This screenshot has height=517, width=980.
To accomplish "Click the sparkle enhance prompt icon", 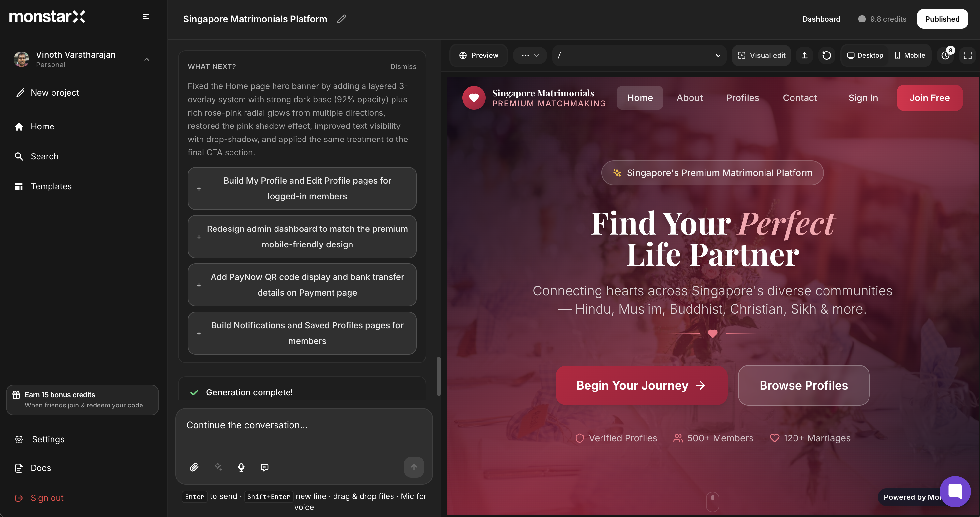I will [218, 466].
